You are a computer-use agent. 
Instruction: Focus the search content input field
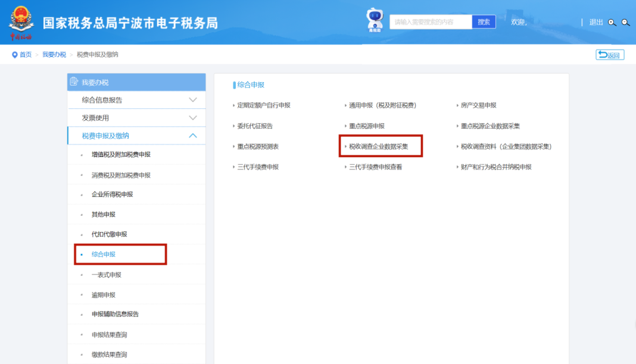[x=431, y=22]
